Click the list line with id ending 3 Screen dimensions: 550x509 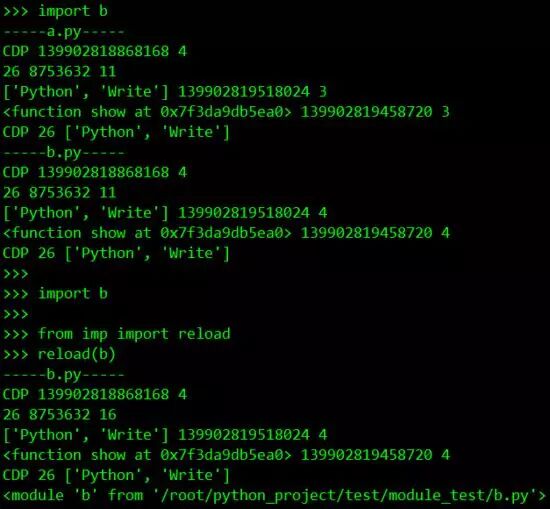point(165,92)
